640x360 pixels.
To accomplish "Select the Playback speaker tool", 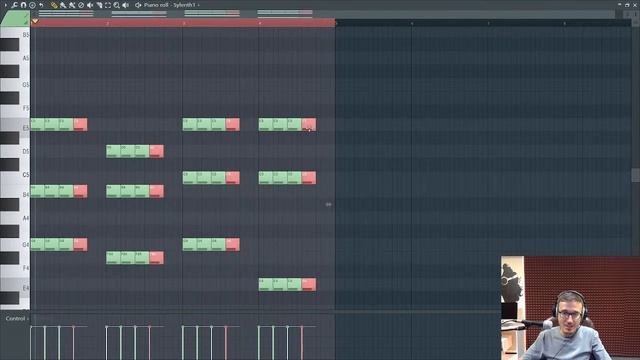I will coord(125,5).
